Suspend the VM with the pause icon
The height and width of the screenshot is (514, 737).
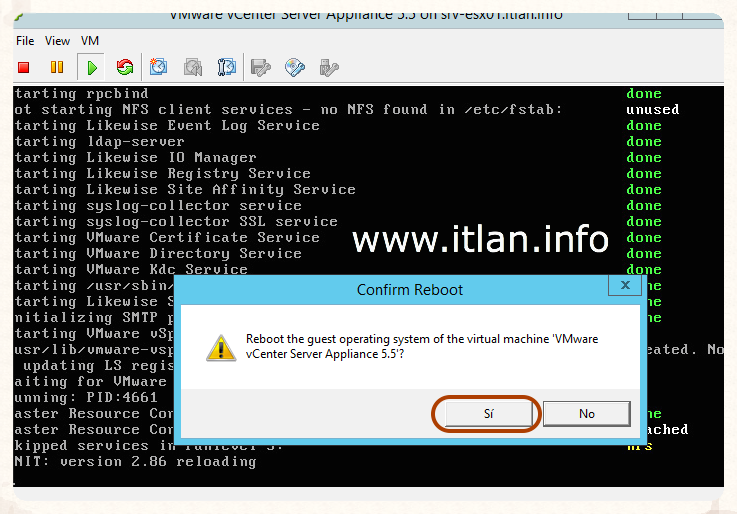click(57, 68)
